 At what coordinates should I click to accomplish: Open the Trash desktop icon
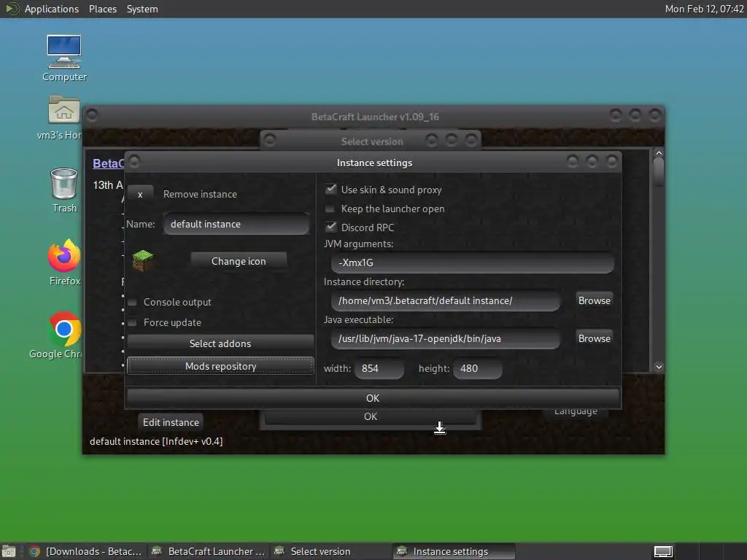(x=64, y=190)
